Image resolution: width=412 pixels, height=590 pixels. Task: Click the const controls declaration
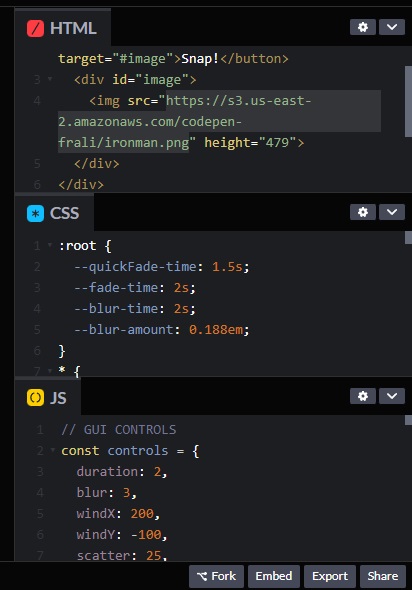(130, 451)
